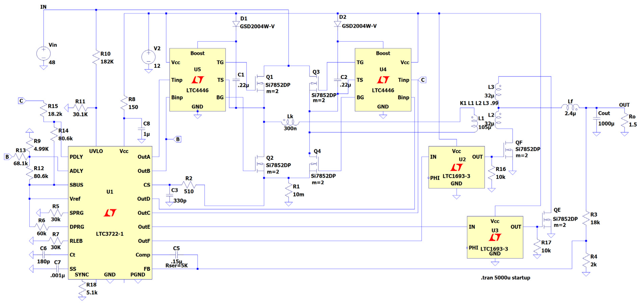
Task: Click the U1 LTC3722-1 controller block
Action: [x=110, y=213]
